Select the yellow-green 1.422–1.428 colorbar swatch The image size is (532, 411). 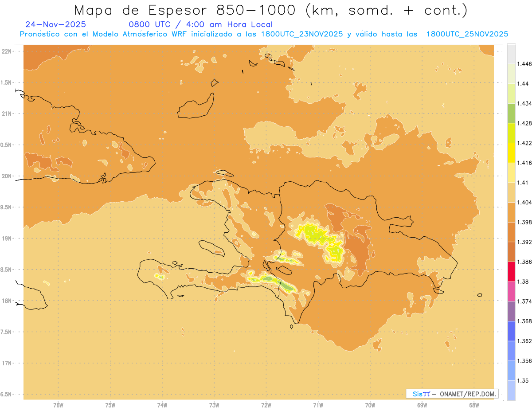click(511, 133)
